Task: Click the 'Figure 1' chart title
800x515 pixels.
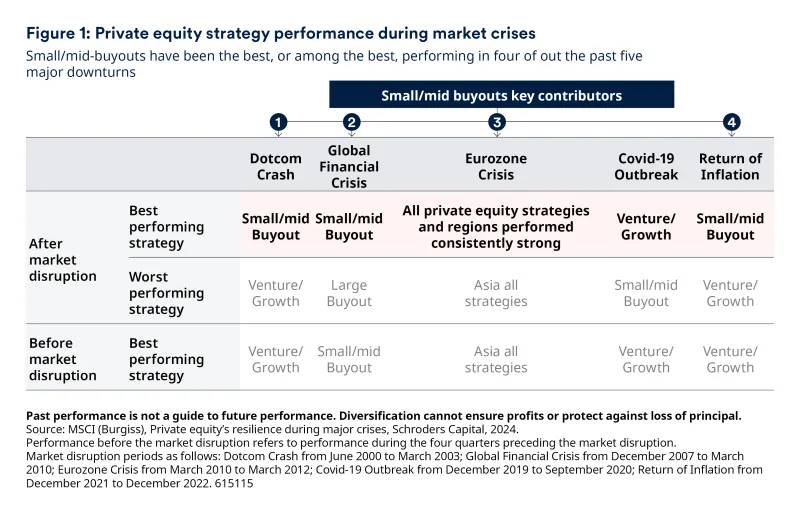Action: tap(281, 33)
